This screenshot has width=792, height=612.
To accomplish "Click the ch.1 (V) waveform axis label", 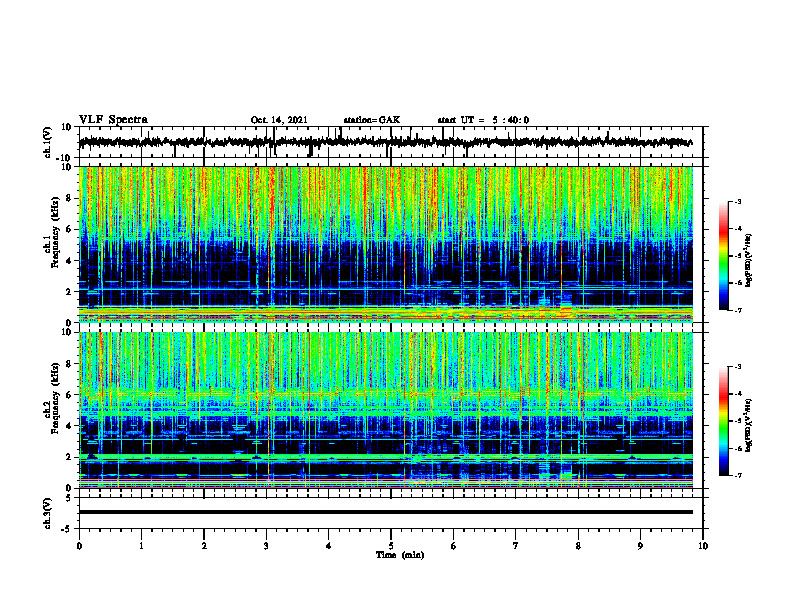I will [x=48, y=142].
